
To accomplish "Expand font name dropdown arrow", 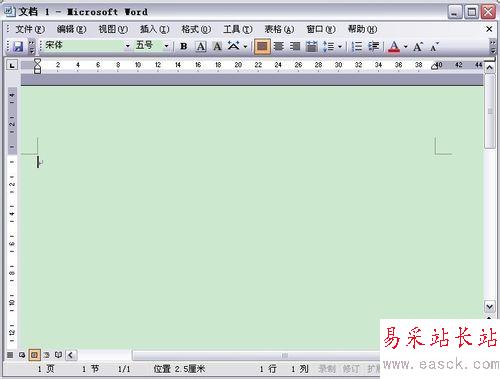I will tap(128, 46).
